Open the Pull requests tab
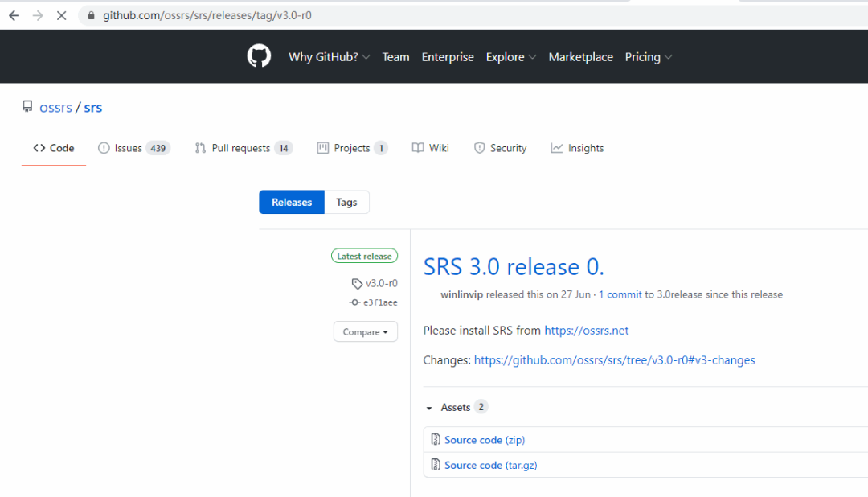Image resolution: width=868 pixels, height=497 pixels. [x=244, y=148]
